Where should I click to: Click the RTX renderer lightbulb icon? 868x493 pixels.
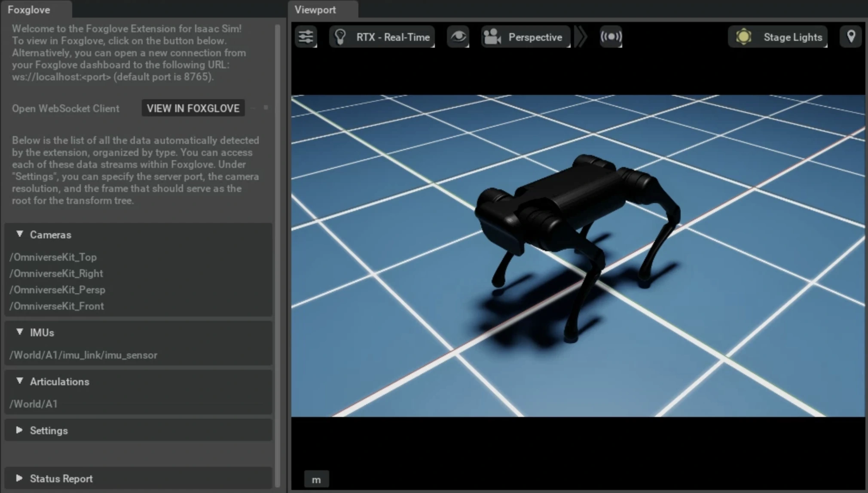coord(340,37)
